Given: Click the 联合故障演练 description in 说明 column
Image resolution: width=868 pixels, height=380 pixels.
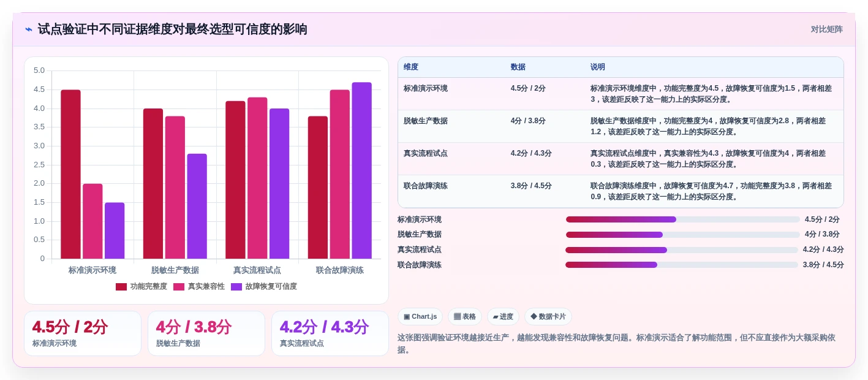Looking at the screenshot, I should 711,191.
